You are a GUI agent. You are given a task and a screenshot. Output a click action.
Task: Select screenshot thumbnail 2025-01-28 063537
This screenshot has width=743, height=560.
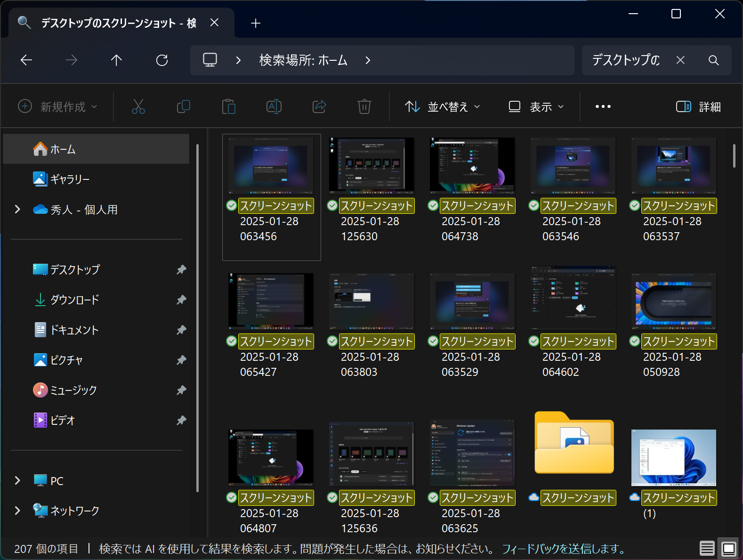(674, 165)
